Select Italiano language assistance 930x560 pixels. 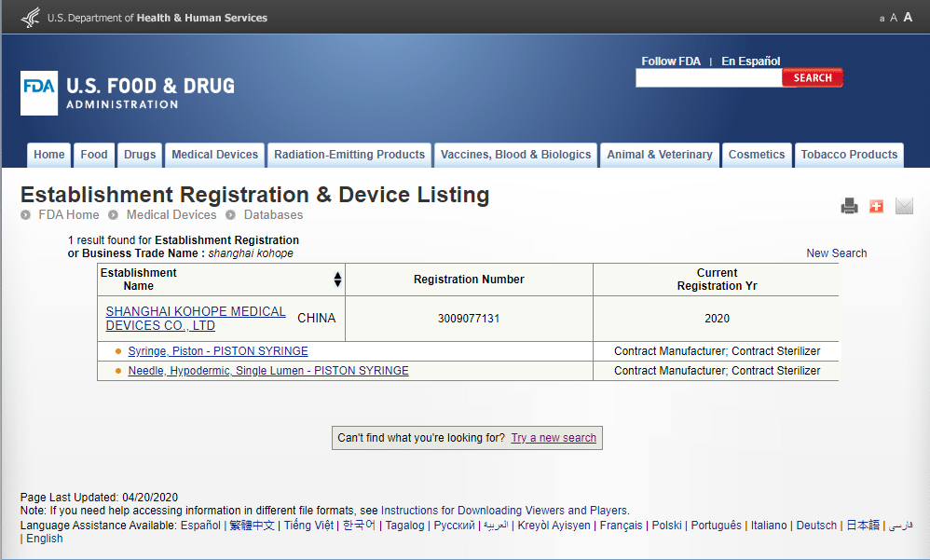point(769,526)
